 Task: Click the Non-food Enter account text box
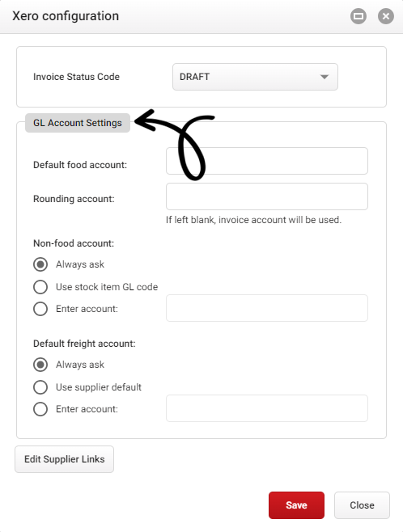click(x=267, y=308)
